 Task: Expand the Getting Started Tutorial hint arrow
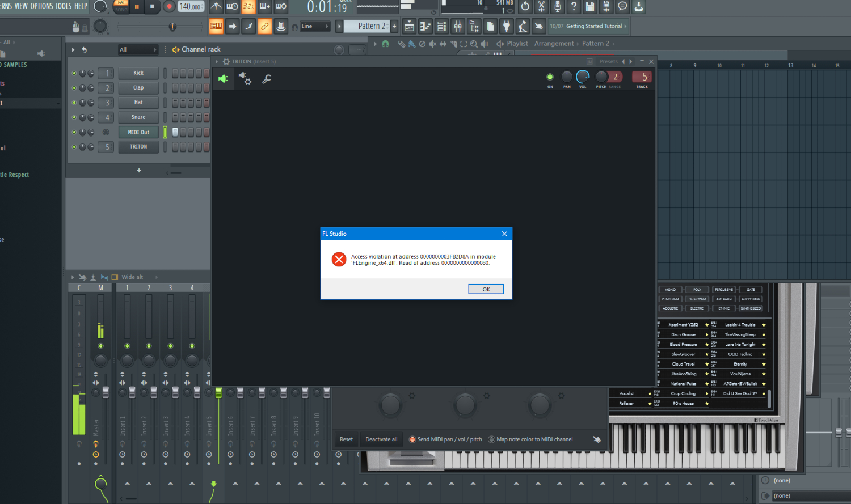click(625, 26)
